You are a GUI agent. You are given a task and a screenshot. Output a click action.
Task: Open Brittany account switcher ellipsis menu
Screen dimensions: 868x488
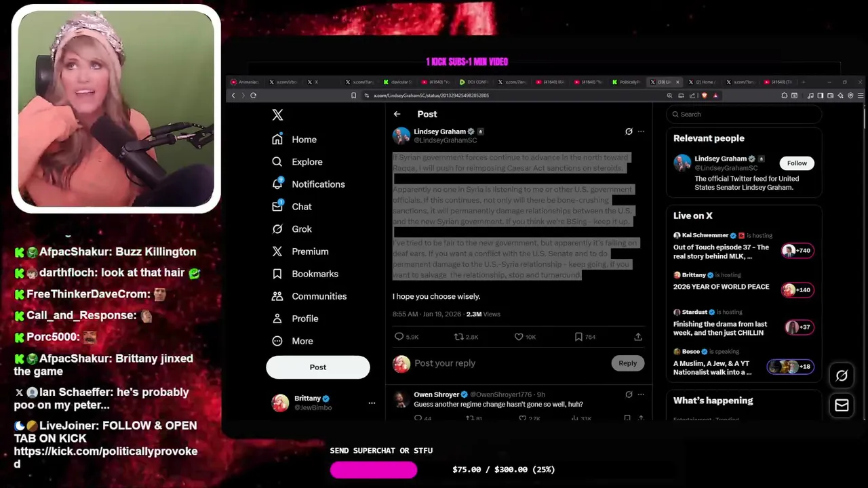point(372,403)
